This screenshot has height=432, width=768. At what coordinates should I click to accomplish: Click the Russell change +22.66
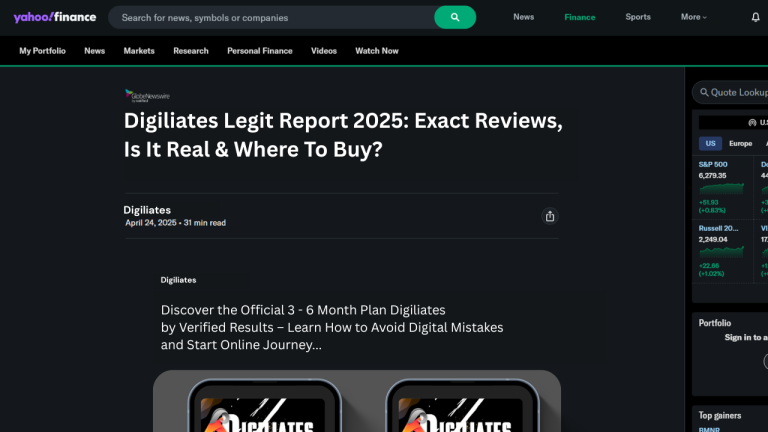(709, 266)
